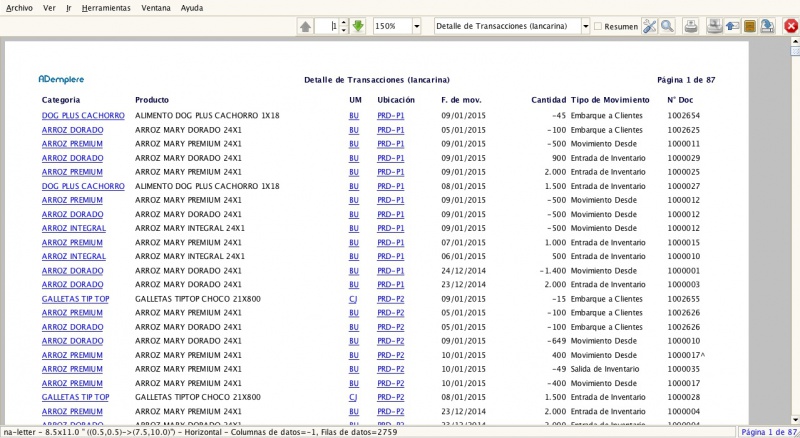Open the Ver menu
This screenshot has height=438, width=800.
pyautogui.click(x=49, y=8)
